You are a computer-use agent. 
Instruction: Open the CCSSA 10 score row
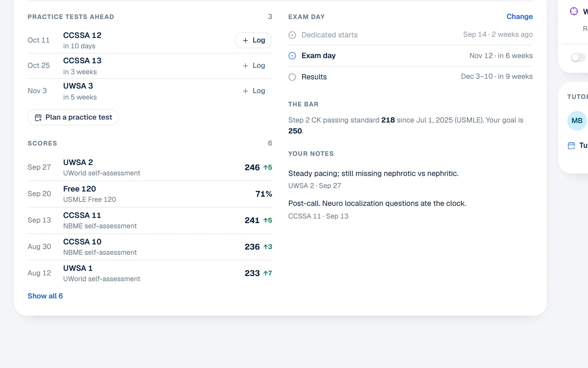point(150,247)
